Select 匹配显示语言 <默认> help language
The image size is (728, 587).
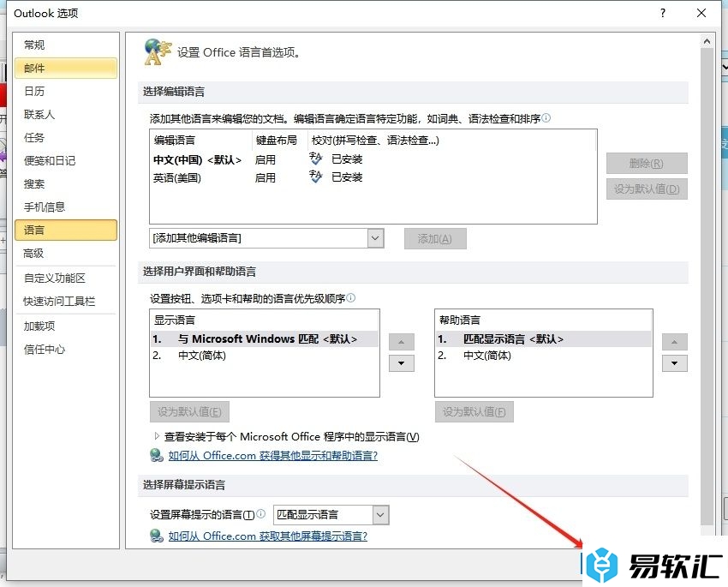(544, 339)
